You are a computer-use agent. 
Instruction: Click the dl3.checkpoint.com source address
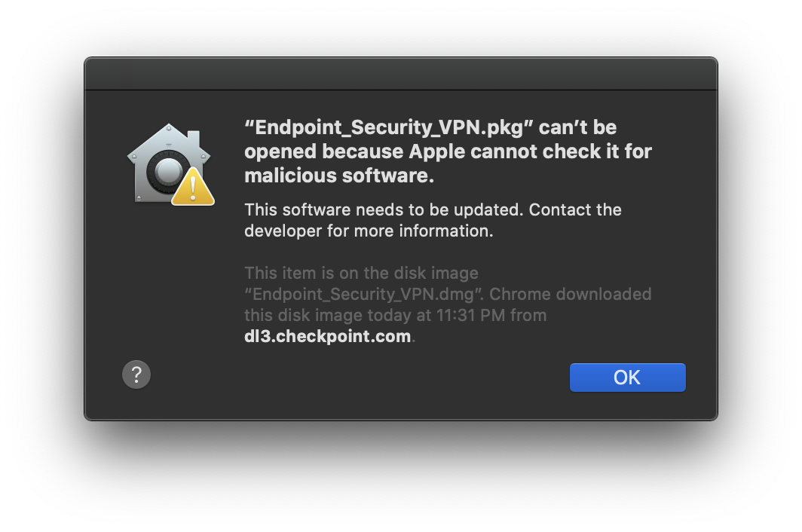327,336
